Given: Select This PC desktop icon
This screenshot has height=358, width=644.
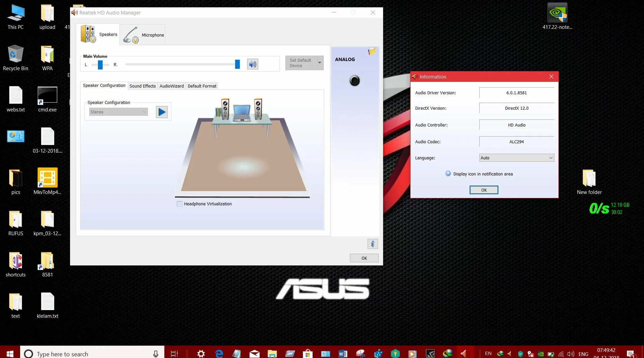Looking at the screenshot, I should tap(15, 17).
